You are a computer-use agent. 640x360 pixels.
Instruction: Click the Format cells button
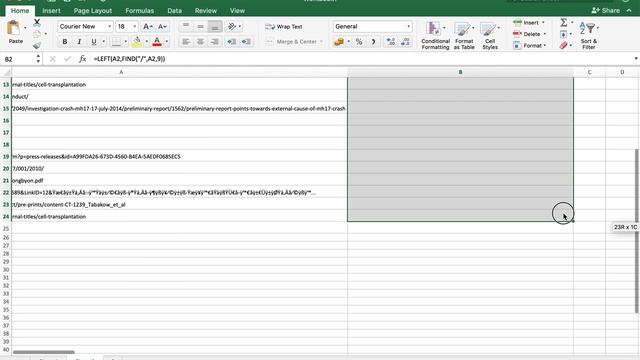point(530,45)
